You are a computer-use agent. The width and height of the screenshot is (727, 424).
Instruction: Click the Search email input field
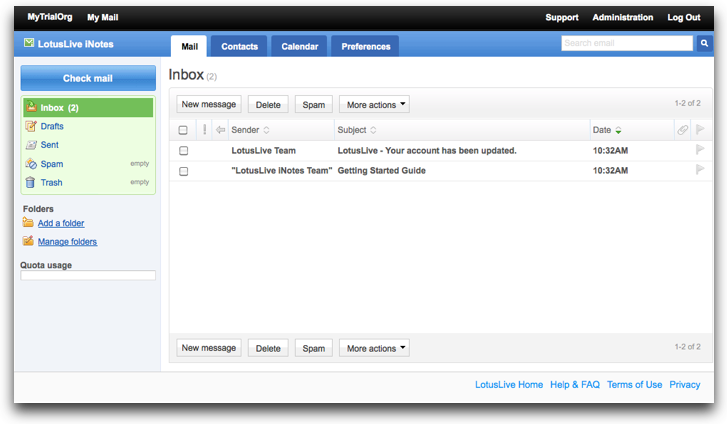tap(627, 43)
